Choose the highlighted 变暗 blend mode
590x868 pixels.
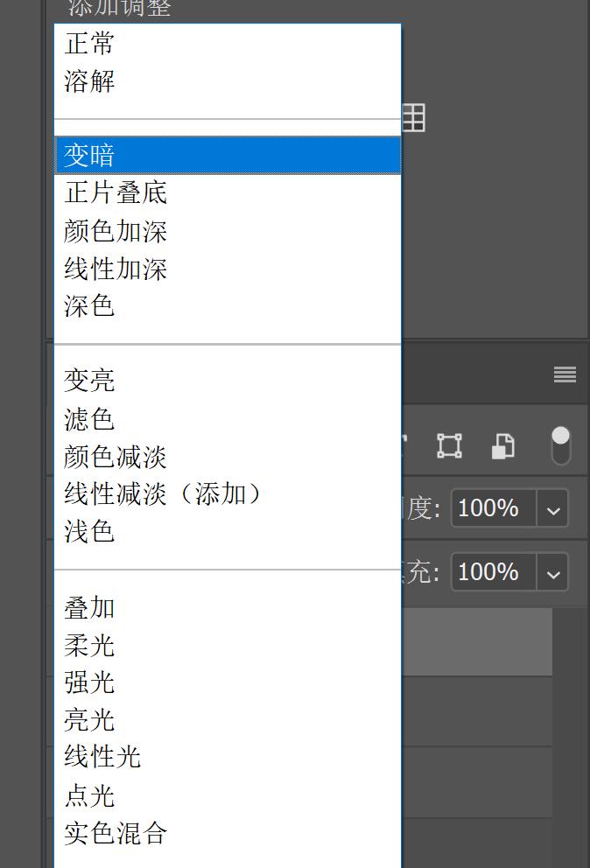(88, 154)
